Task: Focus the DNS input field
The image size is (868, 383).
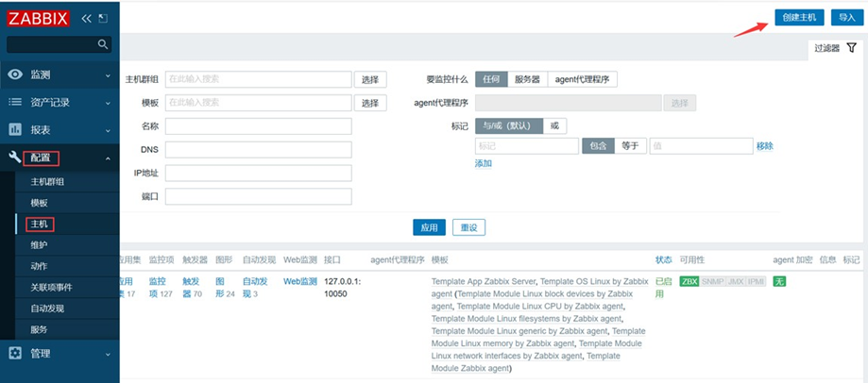Action: (259, 150)
